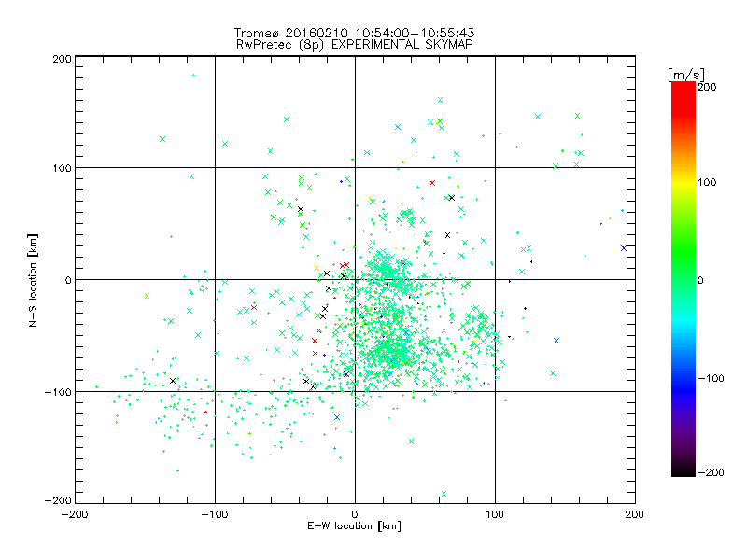Click the blue X marker at the far right edge of the plot
747x560 pixels.
click(624, 248)
